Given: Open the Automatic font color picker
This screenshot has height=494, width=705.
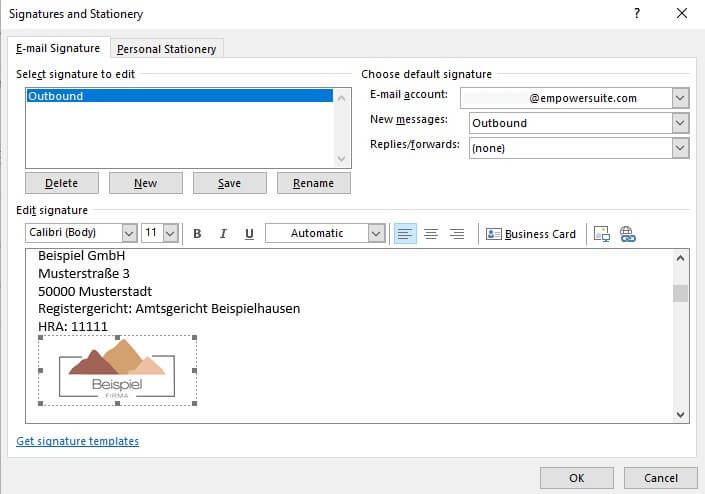Looking at the screenshot, I should click(376, 234).
